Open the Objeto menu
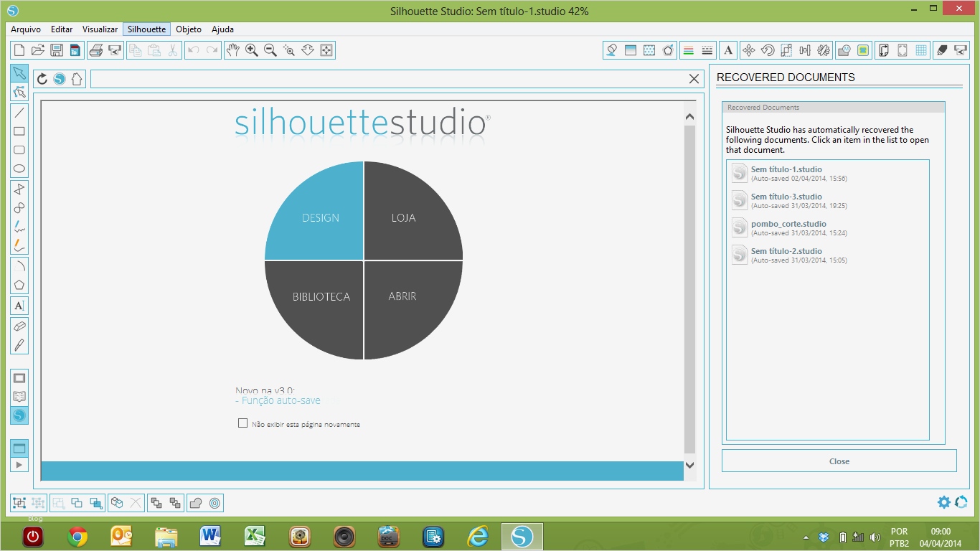The image size is (980, 551). (189, 29)
